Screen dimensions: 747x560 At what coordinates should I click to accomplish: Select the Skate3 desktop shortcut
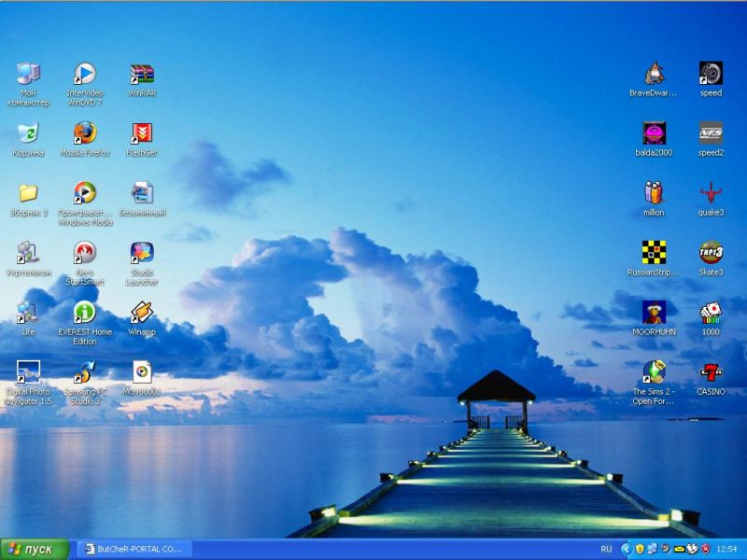pos(711,253)
